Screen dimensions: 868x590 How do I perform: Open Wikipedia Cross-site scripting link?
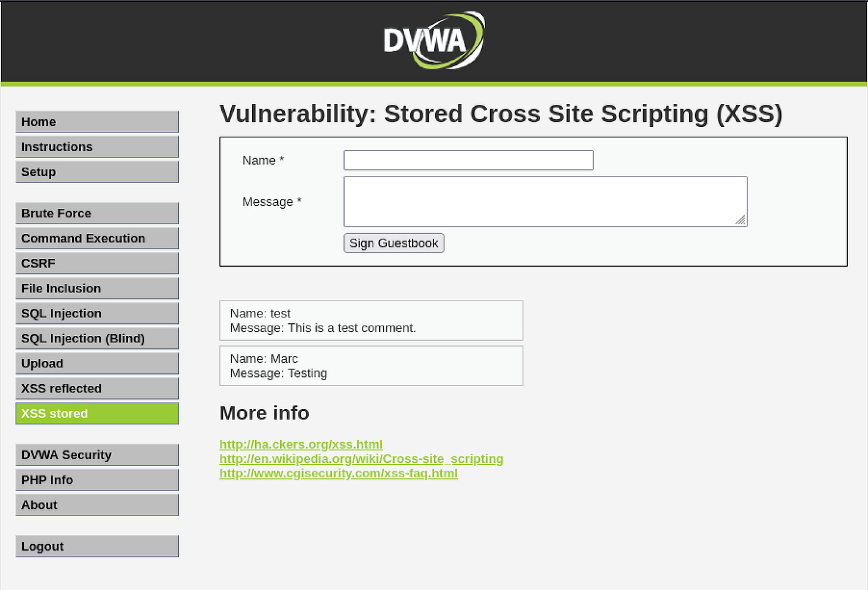click(x=361, y=459)
